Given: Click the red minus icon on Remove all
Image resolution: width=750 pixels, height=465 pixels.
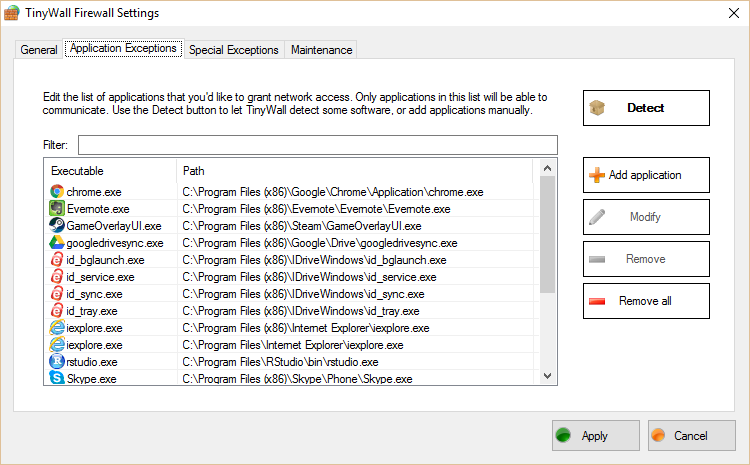Looking at the screenshot, I should tap(597, 301).
